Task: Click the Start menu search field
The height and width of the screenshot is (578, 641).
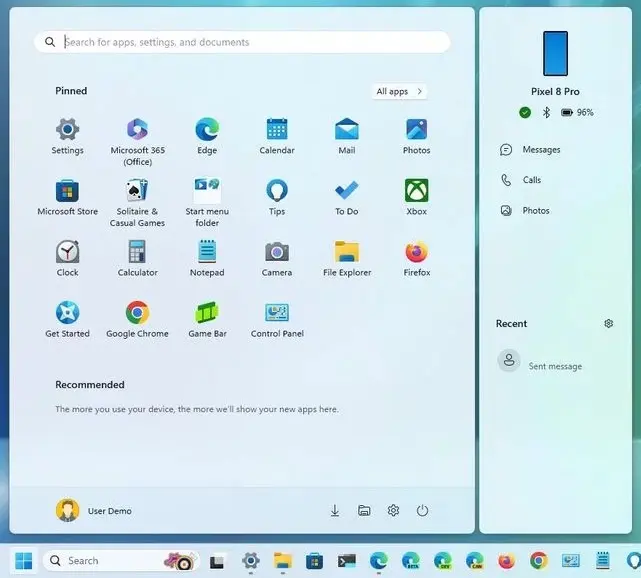Action: tap(250, 42)
